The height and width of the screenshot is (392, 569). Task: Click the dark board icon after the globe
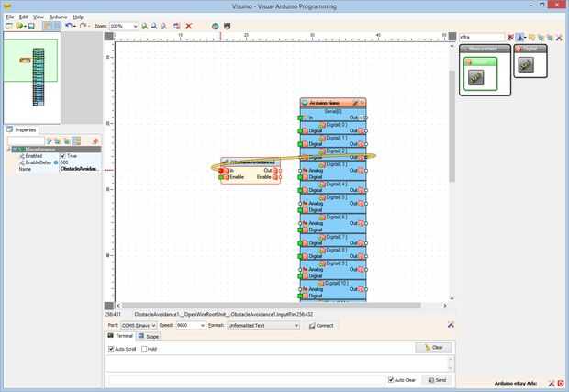click(228, 26)
